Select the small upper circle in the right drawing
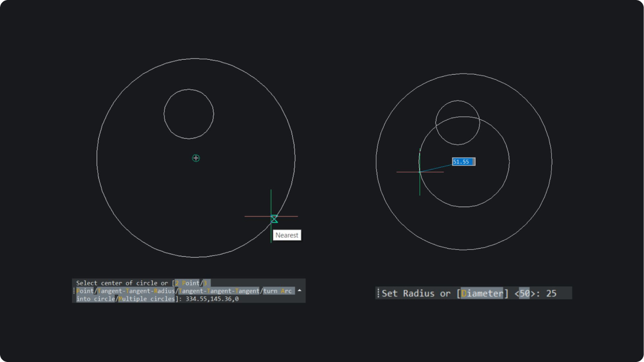 click(x=458, y=101)
